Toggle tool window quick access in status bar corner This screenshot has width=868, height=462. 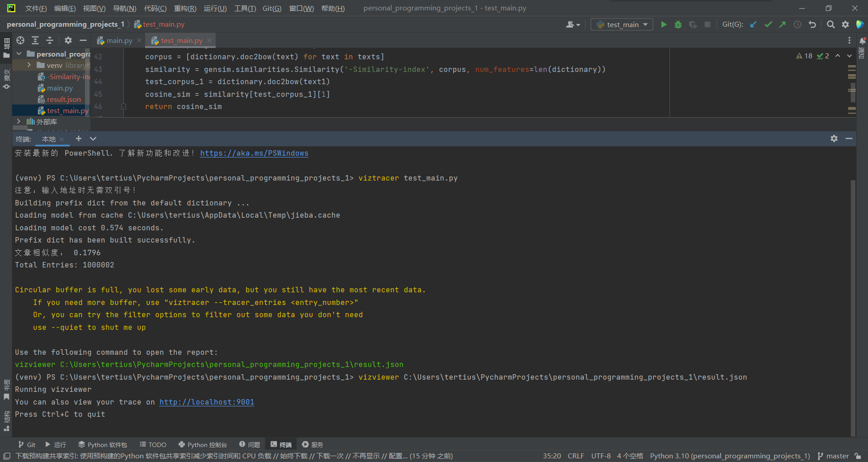(6, 456)
